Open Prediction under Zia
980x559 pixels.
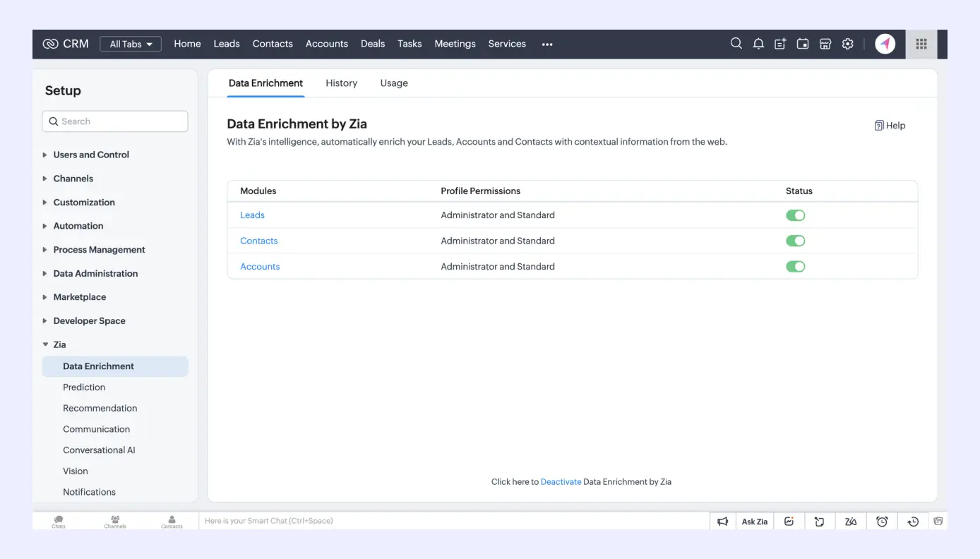point(84,387)
